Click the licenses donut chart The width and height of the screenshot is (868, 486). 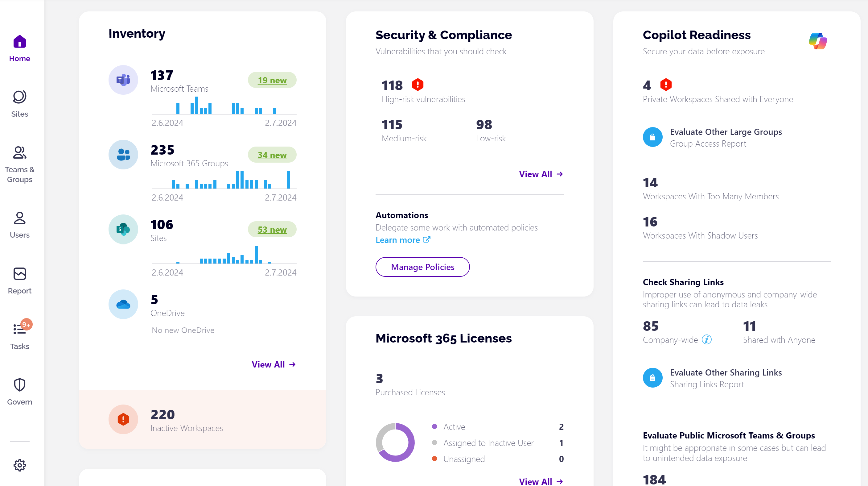tap(395, 442)
